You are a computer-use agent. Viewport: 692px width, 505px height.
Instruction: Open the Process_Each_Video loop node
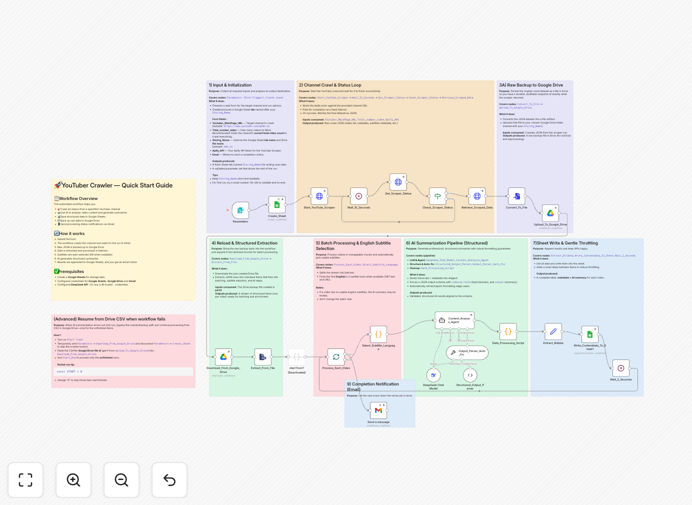336,357
